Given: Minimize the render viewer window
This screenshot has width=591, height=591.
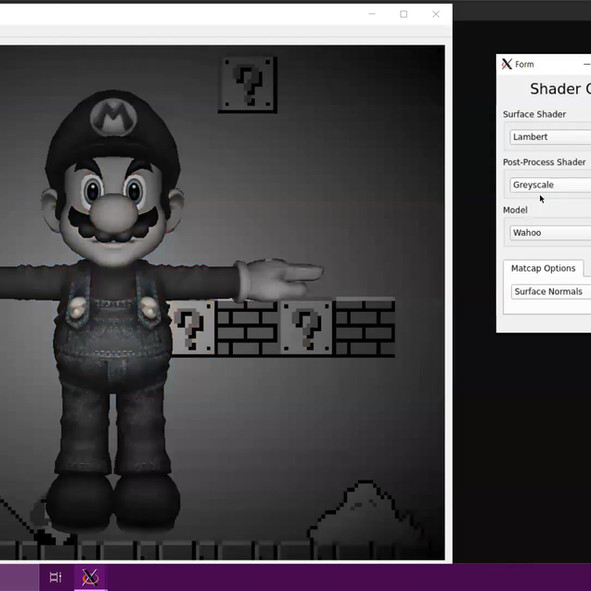Looking at the screenshot, I should tap(372, 14).
